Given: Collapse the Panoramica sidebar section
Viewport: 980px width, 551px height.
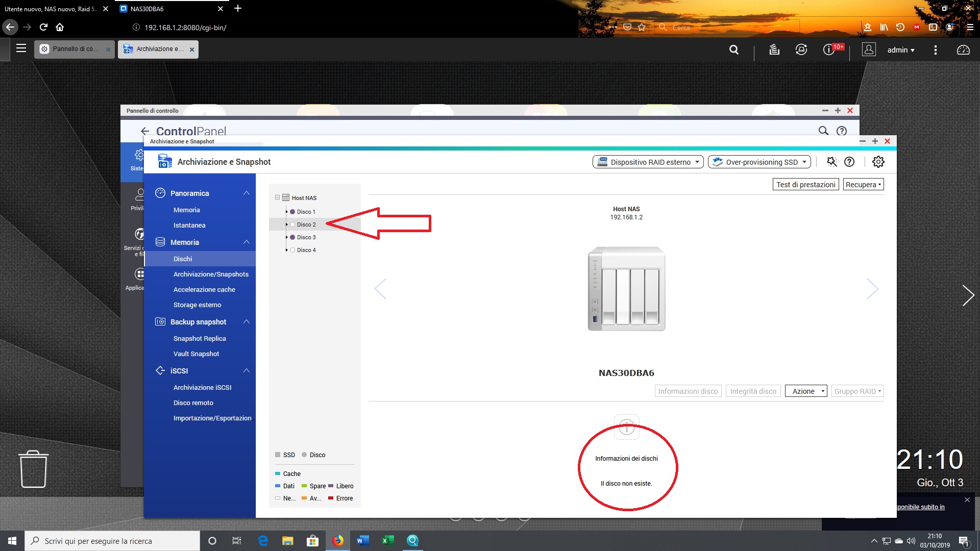Looking at the screenshot, I should coord(247,193).
